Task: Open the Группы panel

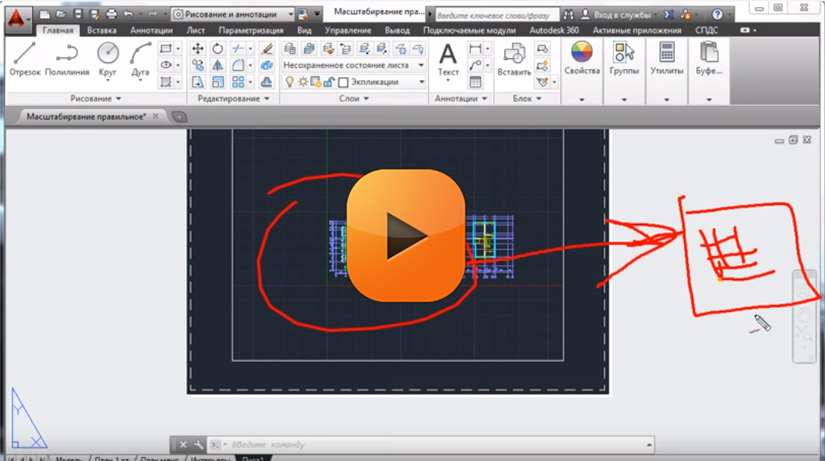Action: 624,59
